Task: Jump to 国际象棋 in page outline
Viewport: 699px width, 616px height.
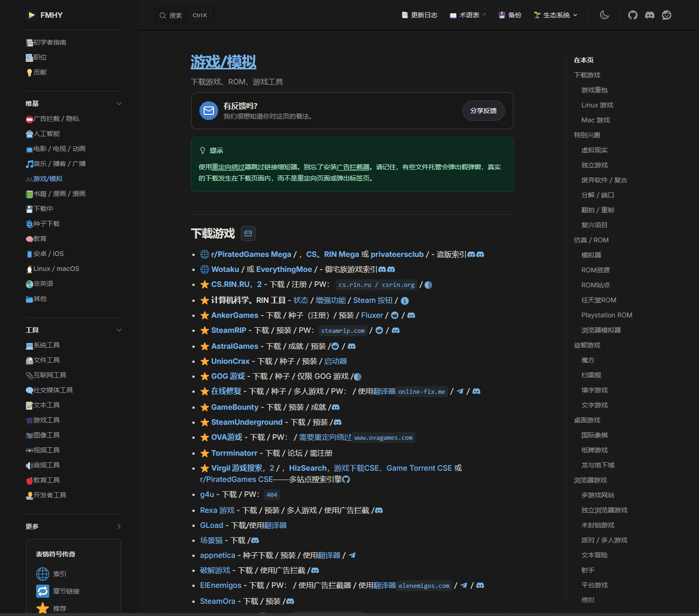Action: (594, 435)
